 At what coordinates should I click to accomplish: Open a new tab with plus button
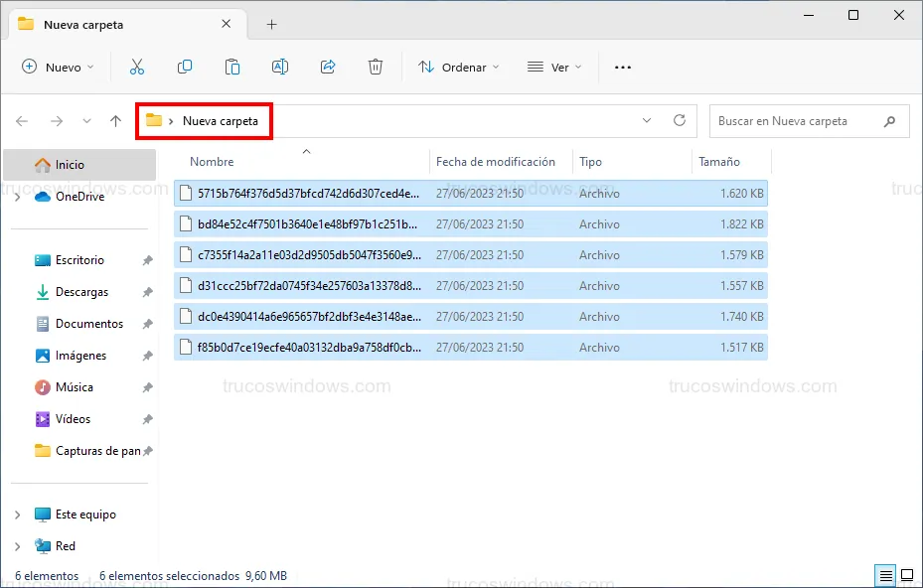[x=271, y=25]
